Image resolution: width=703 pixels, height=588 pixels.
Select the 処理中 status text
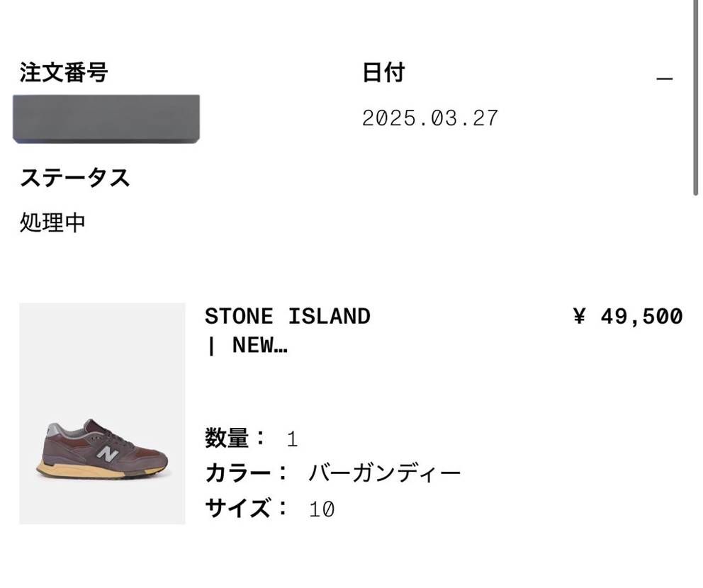coord(52,222)
